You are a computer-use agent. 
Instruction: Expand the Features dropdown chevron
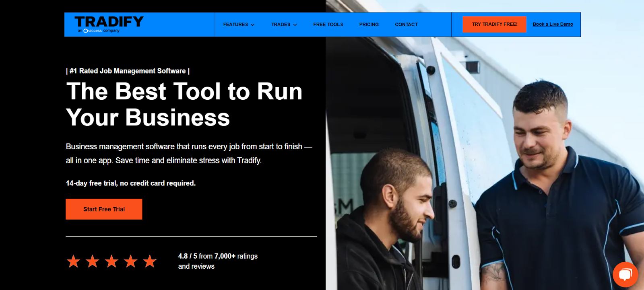(253, 25)
